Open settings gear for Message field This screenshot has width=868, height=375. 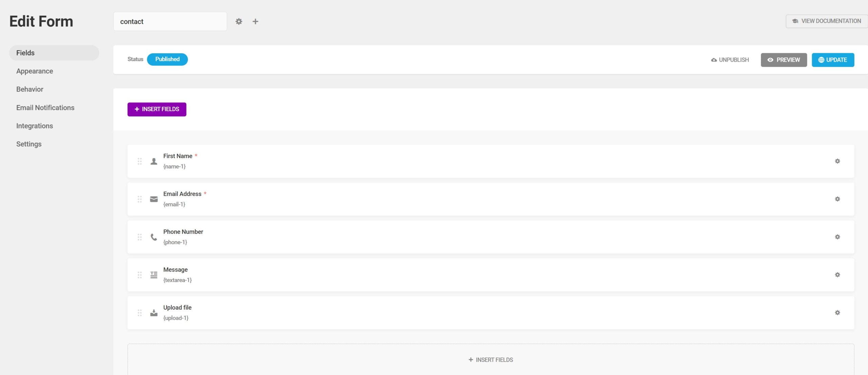pos(837,275)
